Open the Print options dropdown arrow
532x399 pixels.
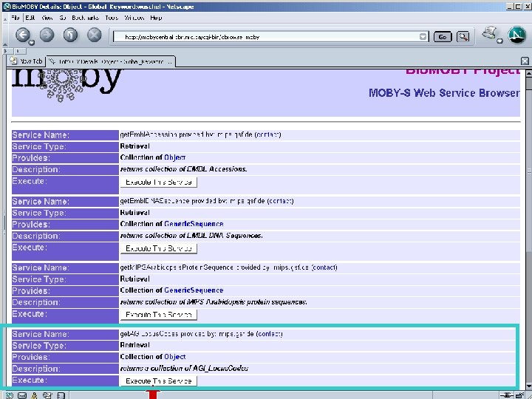(499, 41)
